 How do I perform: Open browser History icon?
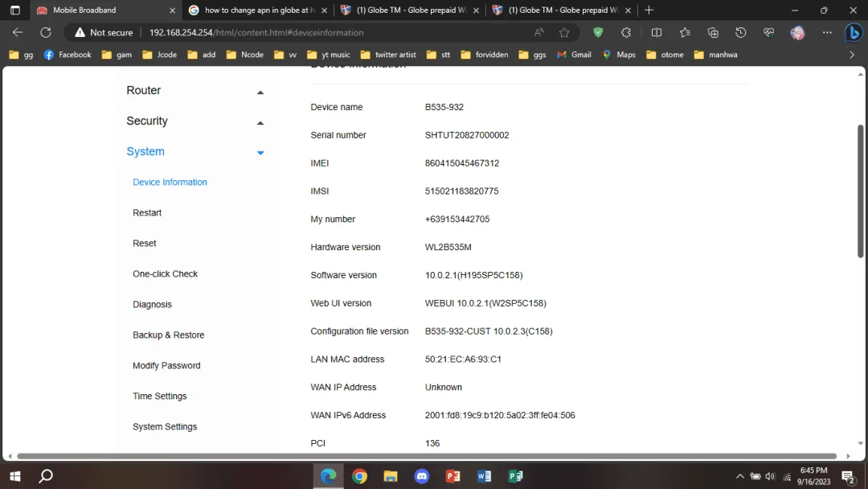(741, 33)
